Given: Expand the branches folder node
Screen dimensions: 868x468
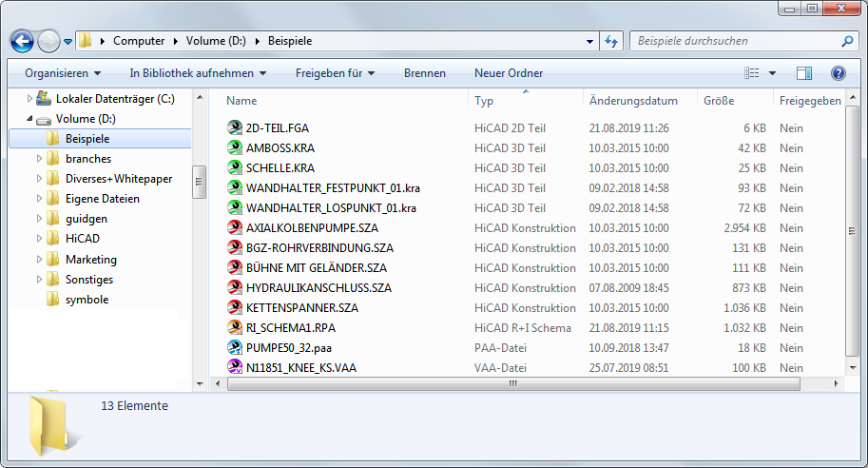Looking at the screenshot, I should (x=39, y=159).
